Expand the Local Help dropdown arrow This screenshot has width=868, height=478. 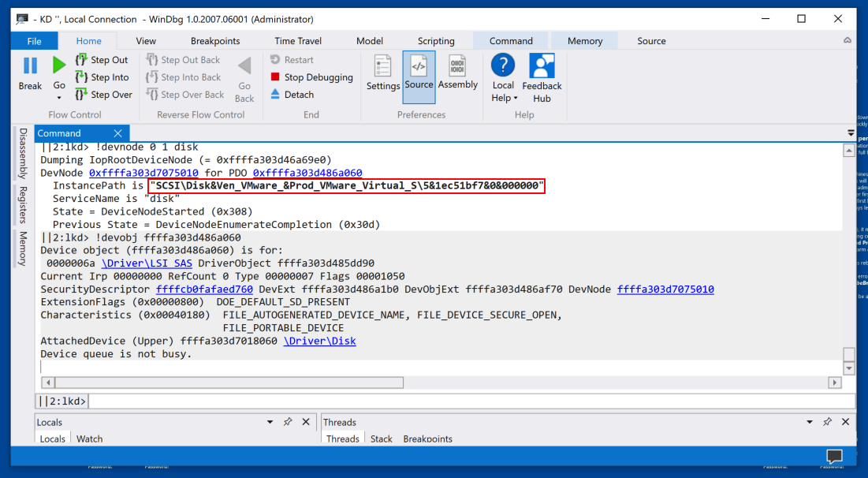tap(516, 98)
